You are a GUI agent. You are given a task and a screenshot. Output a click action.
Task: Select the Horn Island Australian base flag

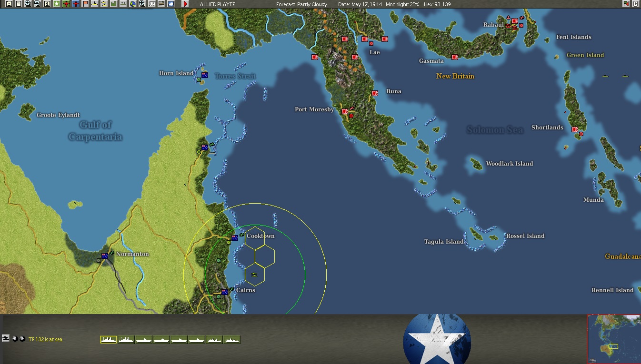pos(204,75)
